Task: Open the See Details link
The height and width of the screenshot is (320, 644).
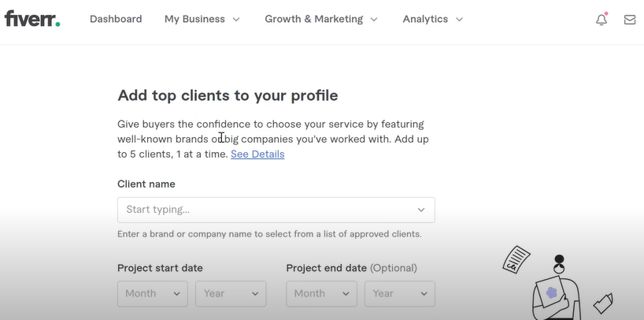Action: coord(257,154)
